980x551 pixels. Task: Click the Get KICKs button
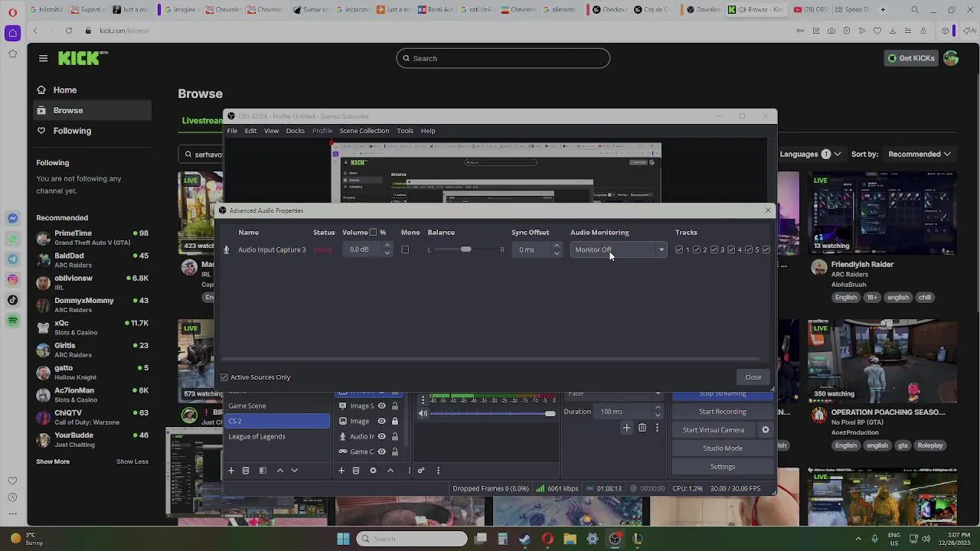point(911,58)
